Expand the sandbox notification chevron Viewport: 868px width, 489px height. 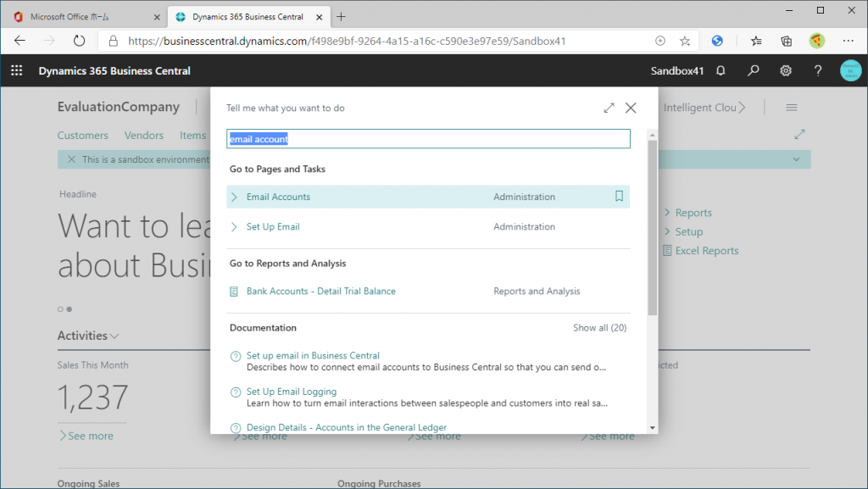pyautogui.click(x=796, y=159)
